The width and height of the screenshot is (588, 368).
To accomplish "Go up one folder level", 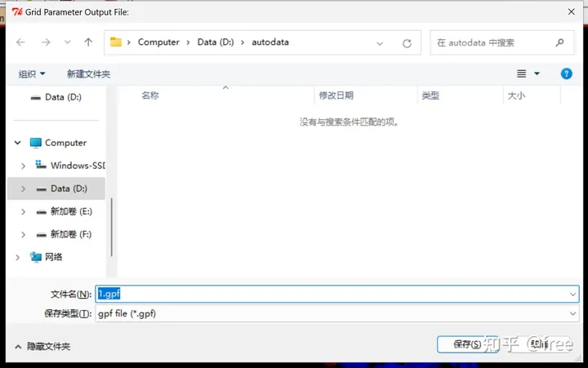I will click(x=88, y=42).
